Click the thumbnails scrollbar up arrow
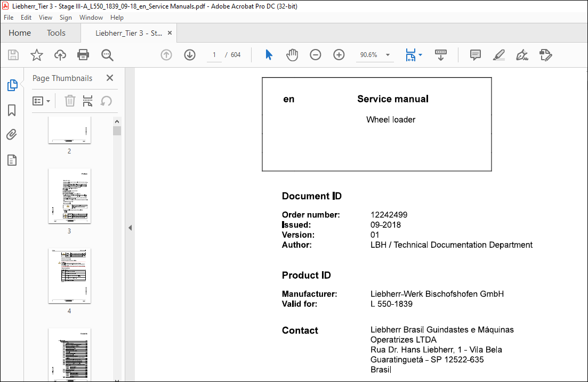The width and height of the screenshot is (588, 382). pos(117,121)
